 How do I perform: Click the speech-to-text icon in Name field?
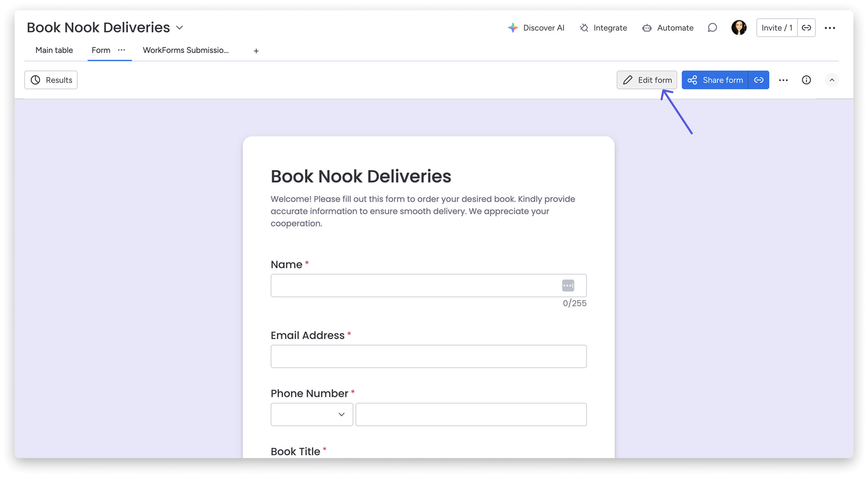[x=568, y=285]
